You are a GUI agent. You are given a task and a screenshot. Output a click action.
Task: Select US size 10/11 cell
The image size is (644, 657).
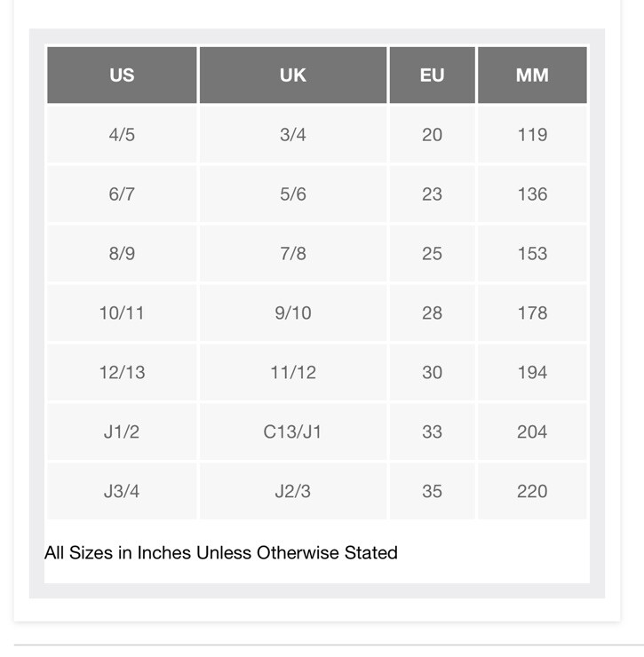(x=122, y=313)
